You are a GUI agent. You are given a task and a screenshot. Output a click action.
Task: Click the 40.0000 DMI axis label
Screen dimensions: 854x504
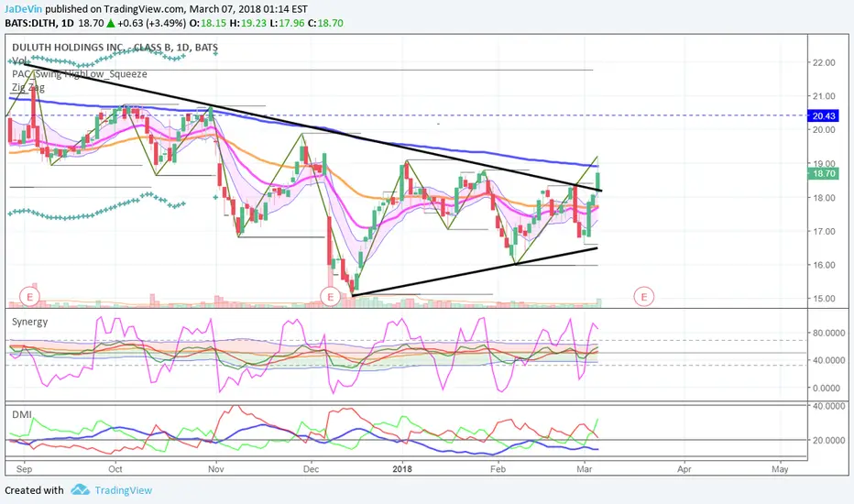829,406
